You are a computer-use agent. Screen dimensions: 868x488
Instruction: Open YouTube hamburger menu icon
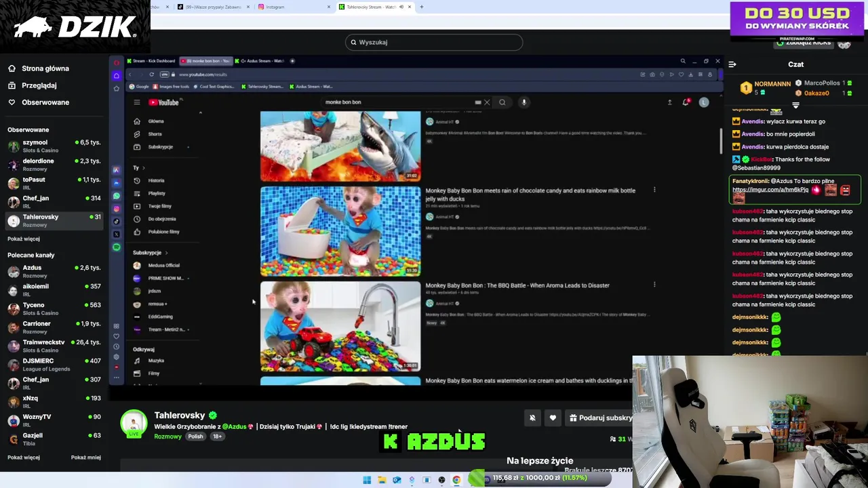click(136, 102)
